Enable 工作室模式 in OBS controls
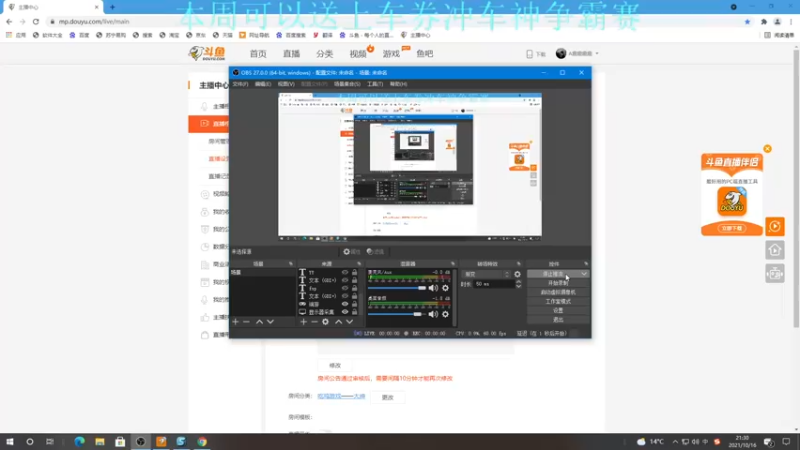The width and height of the screenshot is (800, 450). pos(558,302)
